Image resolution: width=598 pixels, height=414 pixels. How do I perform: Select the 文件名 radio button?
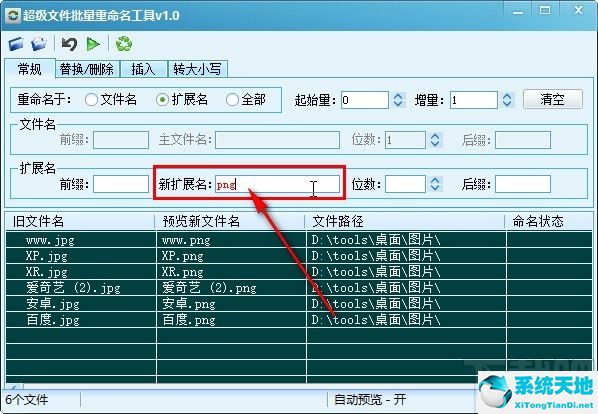coord(91,100)
